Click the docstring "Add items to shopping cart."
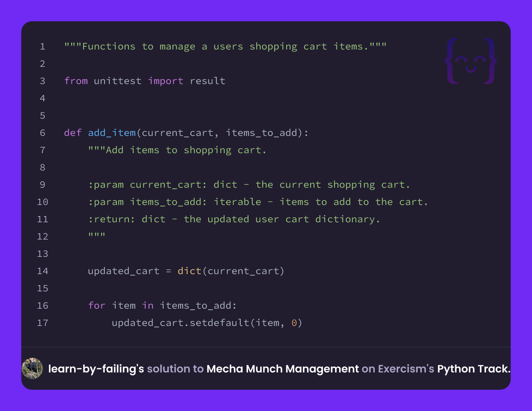 [x=177, y=150]
